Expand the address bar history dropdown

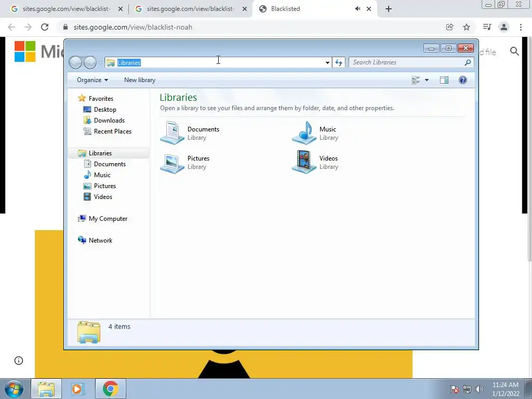click(327, 62)
